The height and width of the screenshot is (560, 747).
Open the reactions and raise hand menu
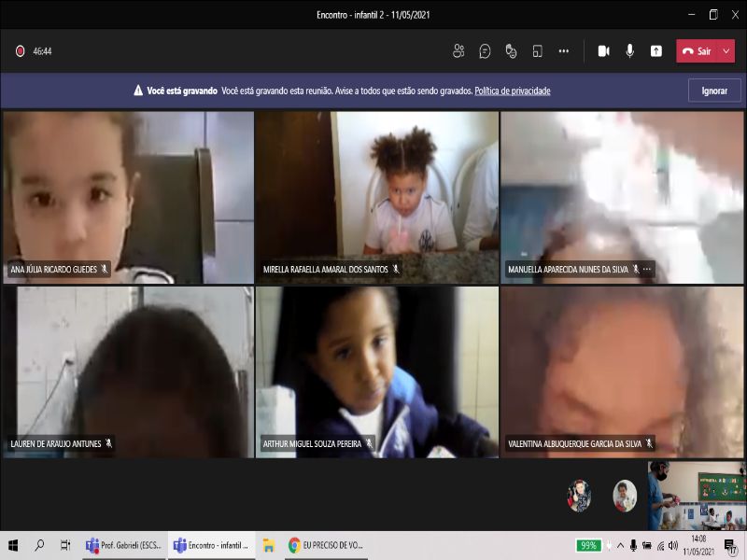coord(511,51)
